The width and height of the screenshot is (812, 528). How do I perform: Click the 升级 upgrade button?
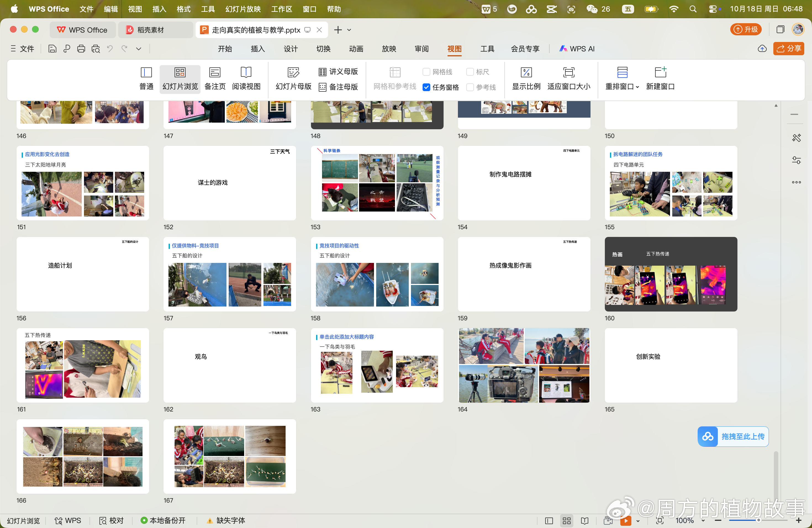coord(745,30)
